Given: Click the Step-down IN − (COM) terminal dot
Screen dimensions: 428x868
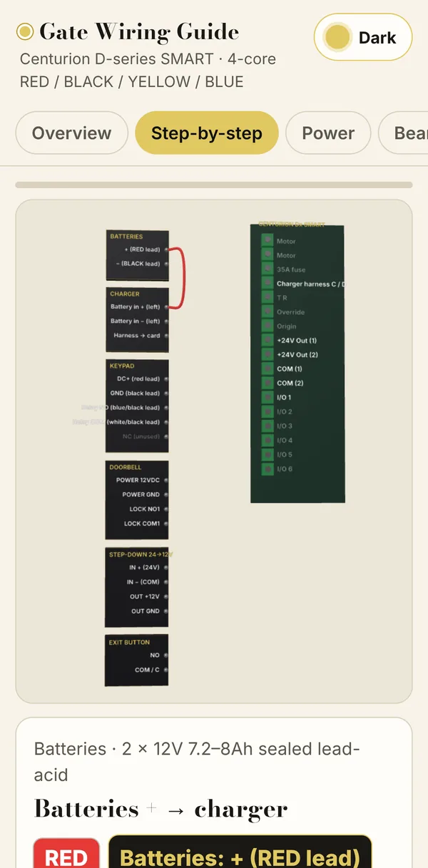Looking at the screenshot, I should [166, 582].
